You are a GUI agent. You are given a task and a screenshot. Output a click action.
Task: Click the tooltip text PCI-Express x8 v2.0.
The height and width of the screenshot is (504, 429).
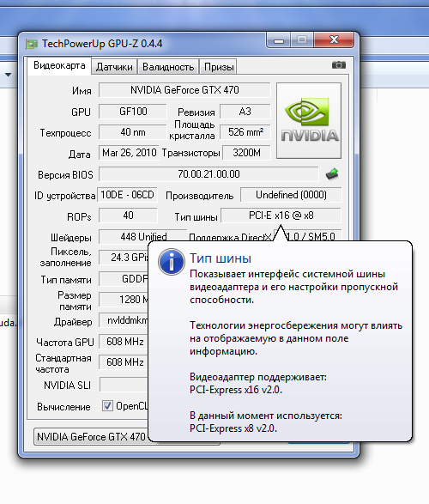coord(233,428)
